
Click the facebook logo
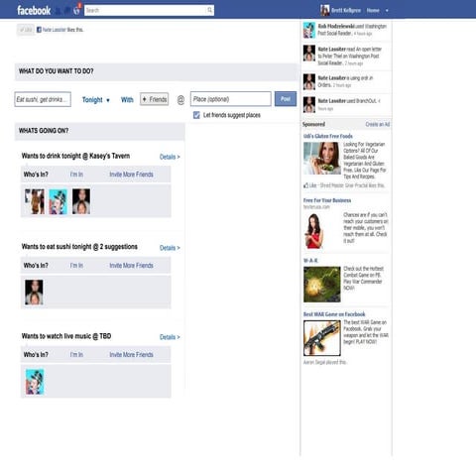coord(34,11)
